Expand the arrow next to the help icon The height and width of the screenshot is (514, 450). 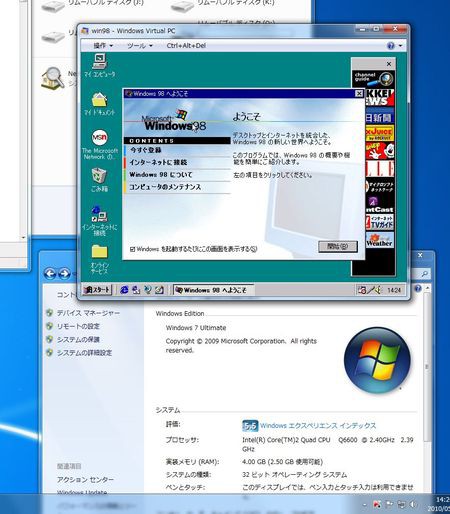click(x=400, y=45)
